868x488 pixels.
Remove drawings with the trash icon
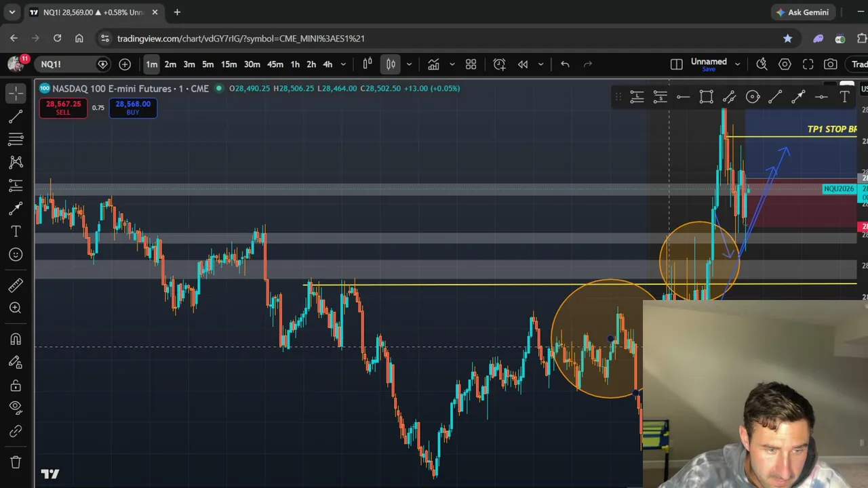click(x=16, y=462)
